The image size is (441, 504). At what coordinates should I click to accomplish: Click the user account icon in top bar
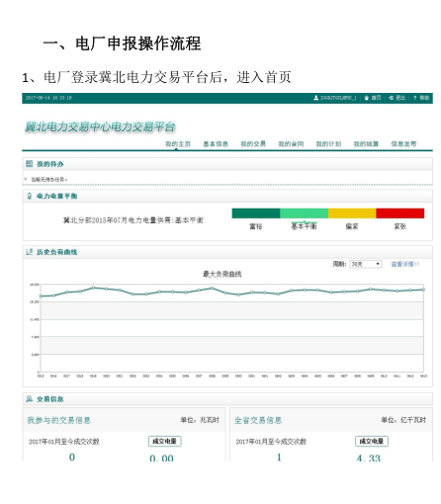(x=315, y=98)
